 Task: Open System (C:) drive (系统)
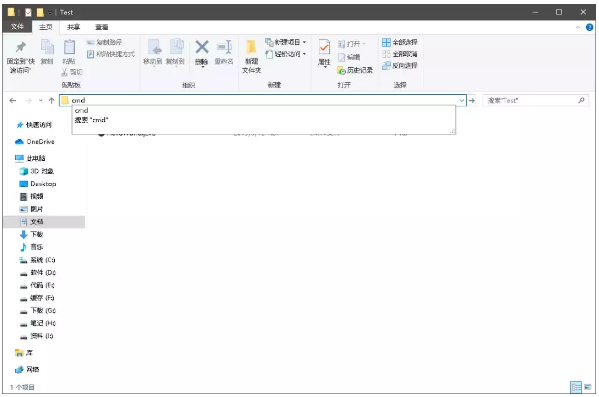(37, 260)
